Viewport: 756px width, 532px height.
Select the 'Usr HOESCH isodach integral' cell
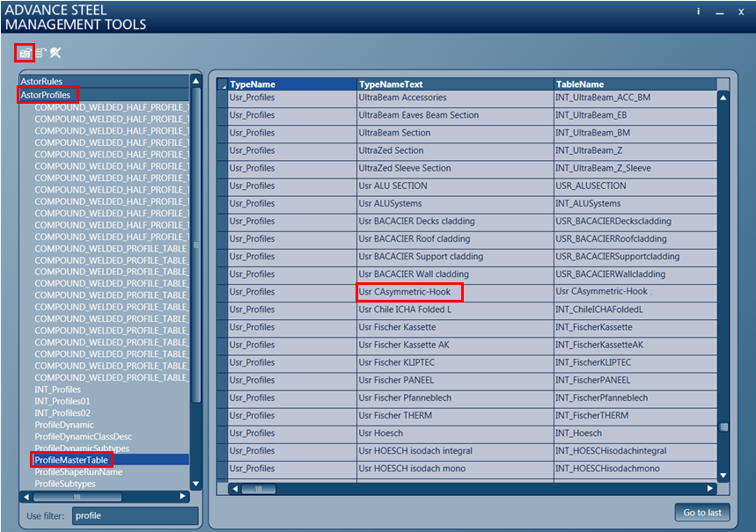(x=455, y=451)
